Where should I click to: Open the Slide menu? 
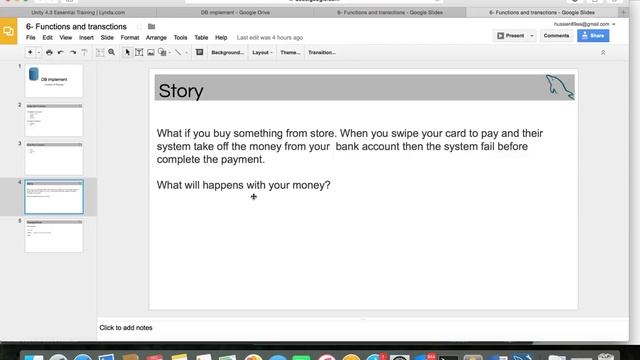107,38
